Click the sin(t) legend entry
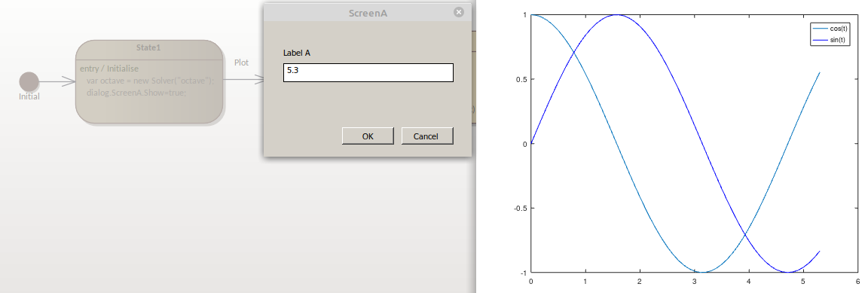This screenshot has width=868, height=293. (830, 41)
